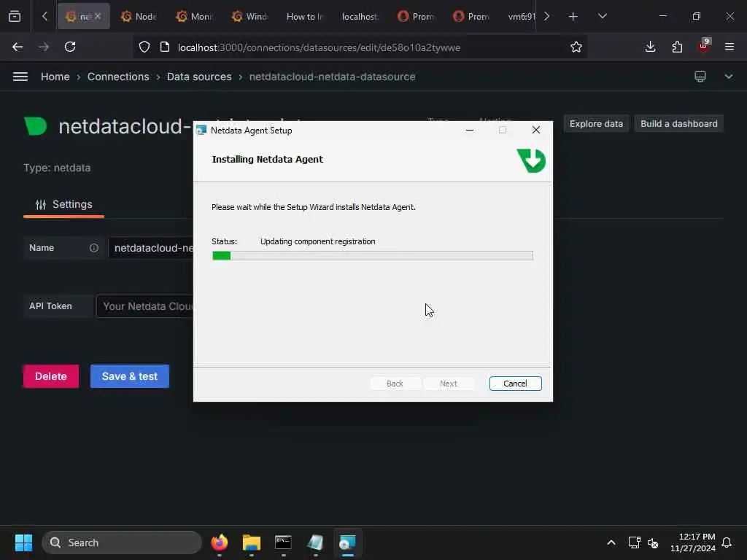Switch to the Moni browser tab

194,17
